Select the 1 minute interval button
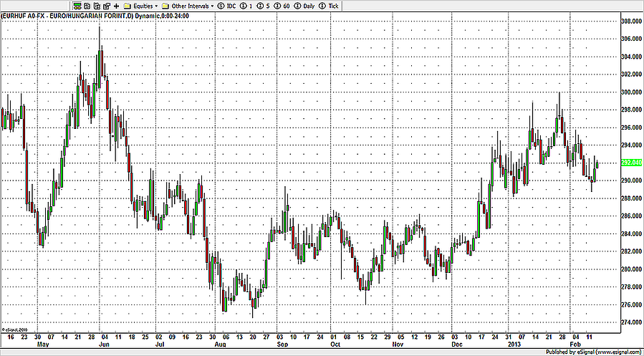Screen dimensions: 644x356 pos(251,5)
